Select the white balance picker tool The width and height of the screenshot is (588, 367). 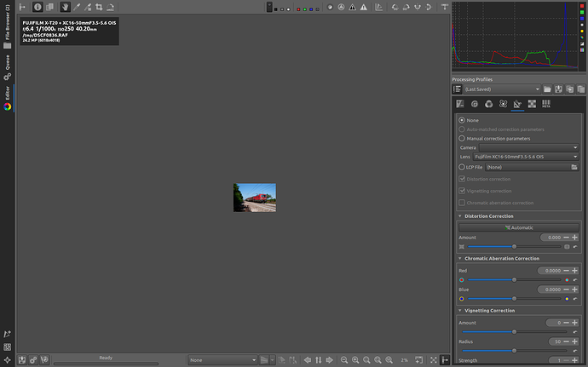[x=77, y=7]
